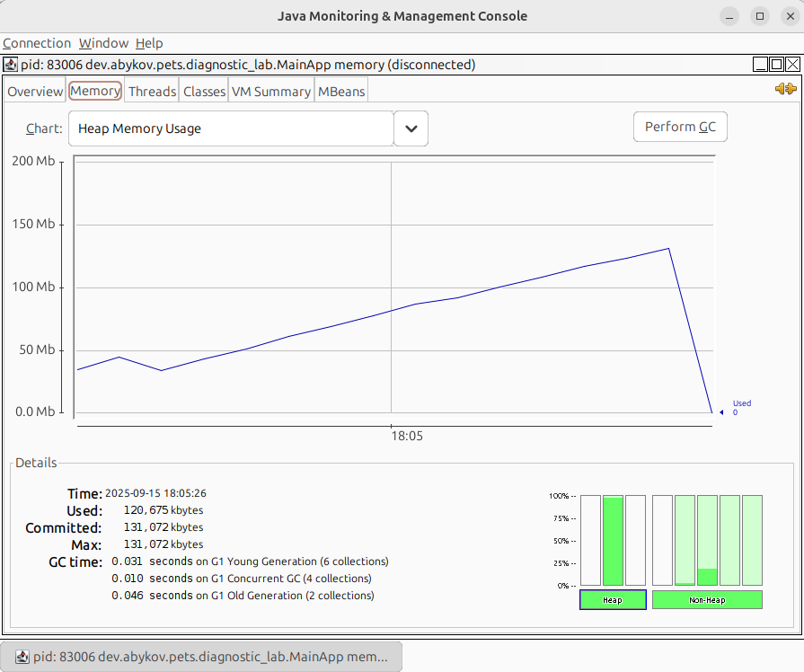The width and height of the screenshot is (804, 672).
Task: Click the blue Used marker arrow on chart
Action: pos(722,412)
